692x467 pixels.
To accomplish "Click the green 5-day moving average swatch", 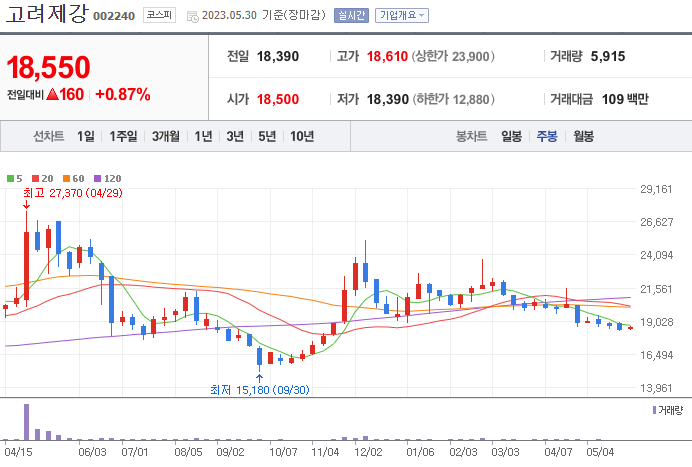I will (10, 178).
